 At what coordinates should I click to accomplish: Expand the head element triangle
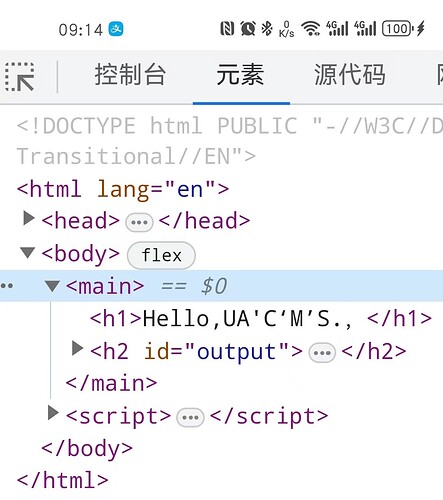[x=29, y=219]
